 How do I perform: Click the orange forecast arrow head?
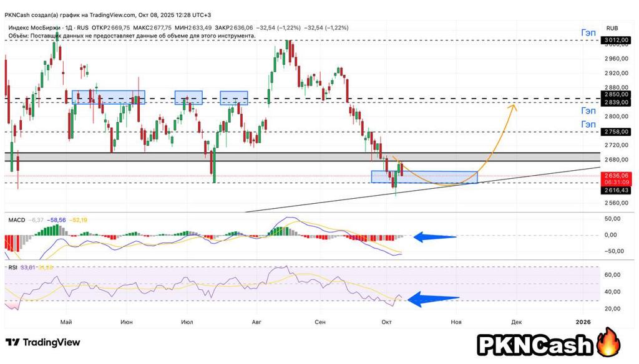tap(514, 106)
